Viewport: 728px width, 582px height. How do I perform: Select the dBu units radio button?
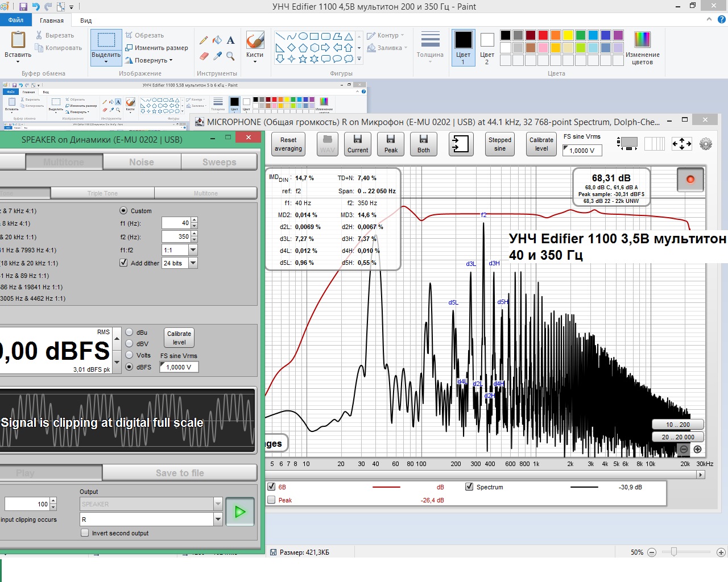tap(129, 332)
